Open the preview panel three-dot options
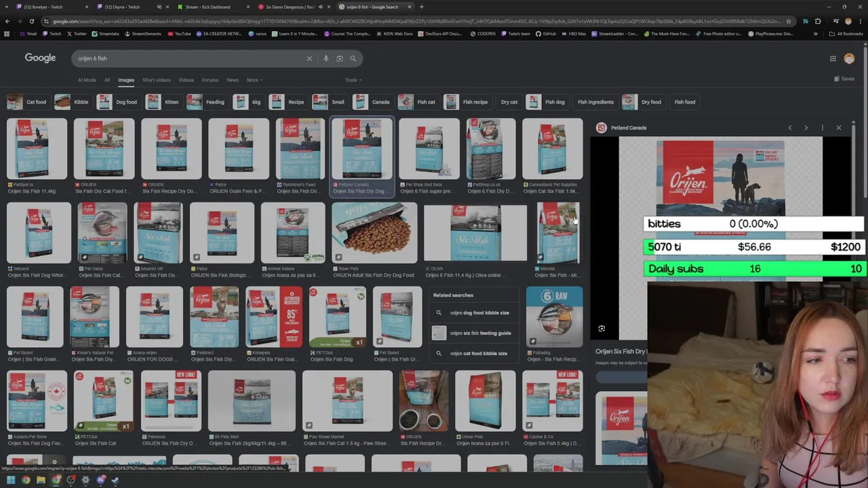868x488 pixels. [x=822, y=127]
